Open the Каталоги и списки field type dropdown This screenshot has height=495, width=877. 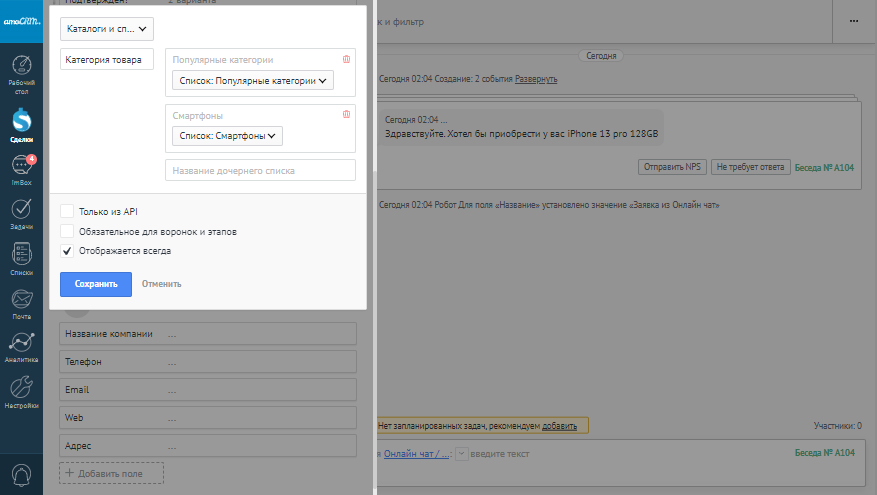click(107, 30)
